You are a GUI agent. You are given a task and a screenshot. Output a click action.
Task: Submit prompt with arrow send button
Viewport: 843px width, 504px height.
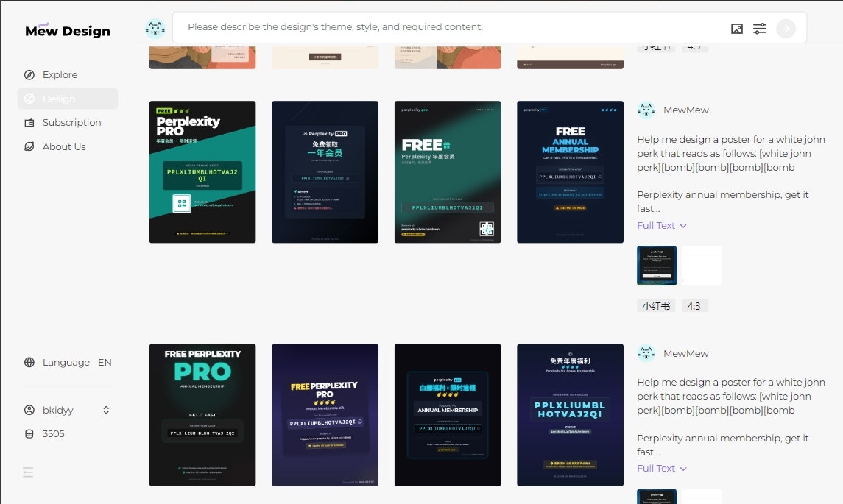(x=786, y=29)
